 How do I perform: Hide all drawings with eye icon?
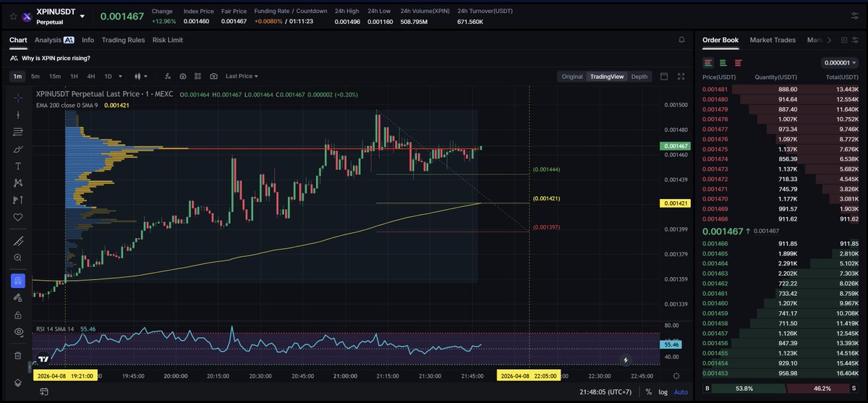coord(18,332)
